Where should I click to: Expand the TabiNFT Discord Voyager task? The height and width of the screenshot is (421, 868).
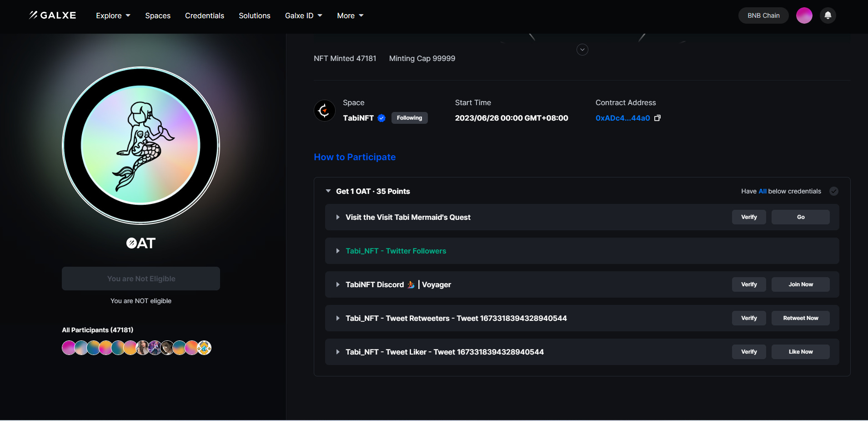click(x=338, y=284)
